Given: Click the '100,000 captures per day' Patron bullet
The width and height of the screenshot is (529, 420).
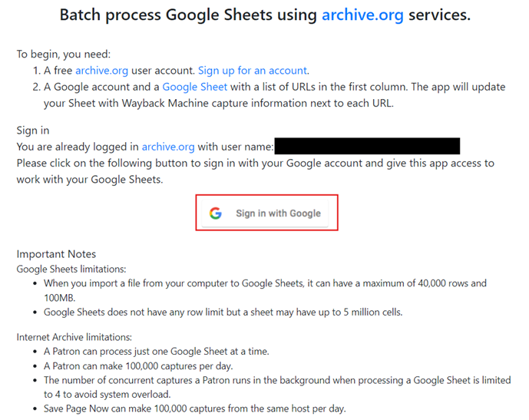Looking at the screenshot, I should 138,366.
